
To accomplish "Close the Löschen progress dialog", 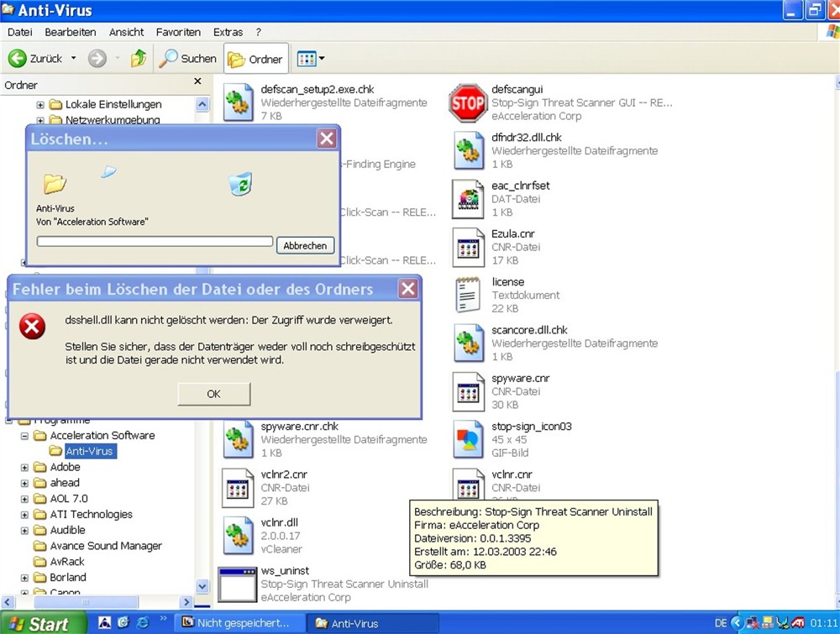I will point(327,139).
